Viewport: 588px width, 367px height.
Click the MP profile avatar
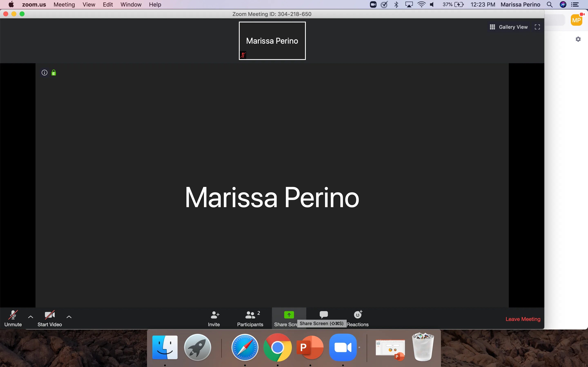pyautogui.click(x=576, y=20)
